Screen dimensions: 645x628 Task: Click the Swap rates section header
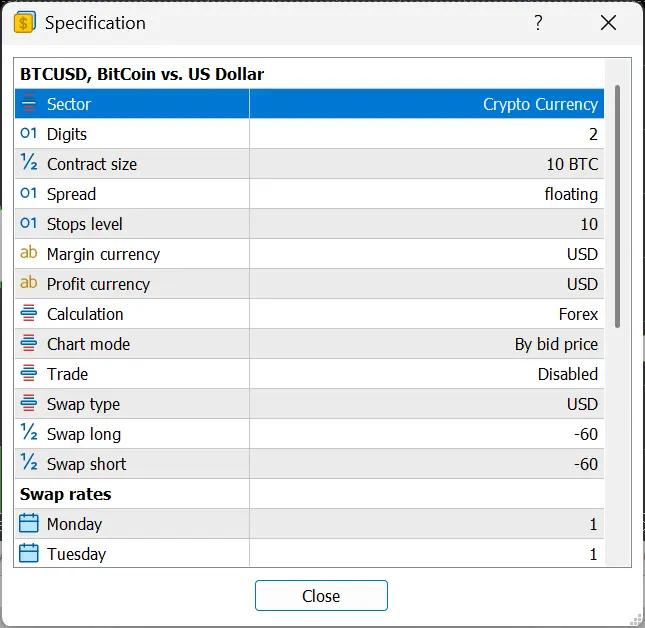pos(65,494)
